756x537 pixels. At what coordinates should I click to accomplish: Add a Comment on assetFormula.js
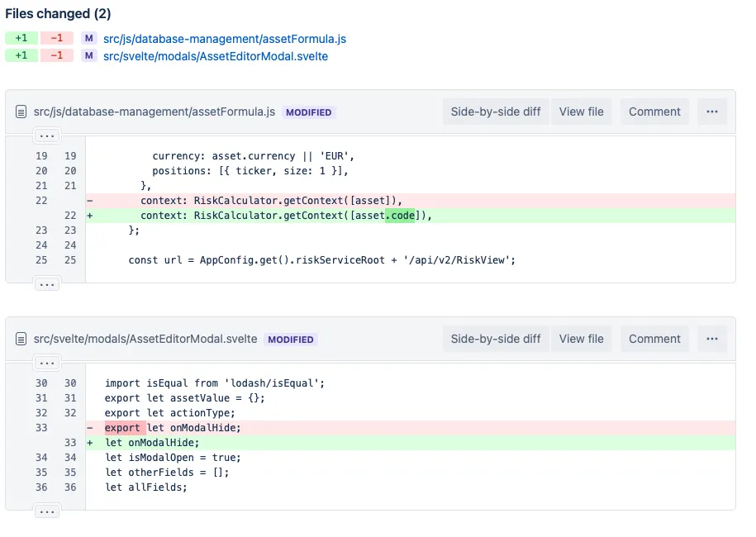click(654, 112)
